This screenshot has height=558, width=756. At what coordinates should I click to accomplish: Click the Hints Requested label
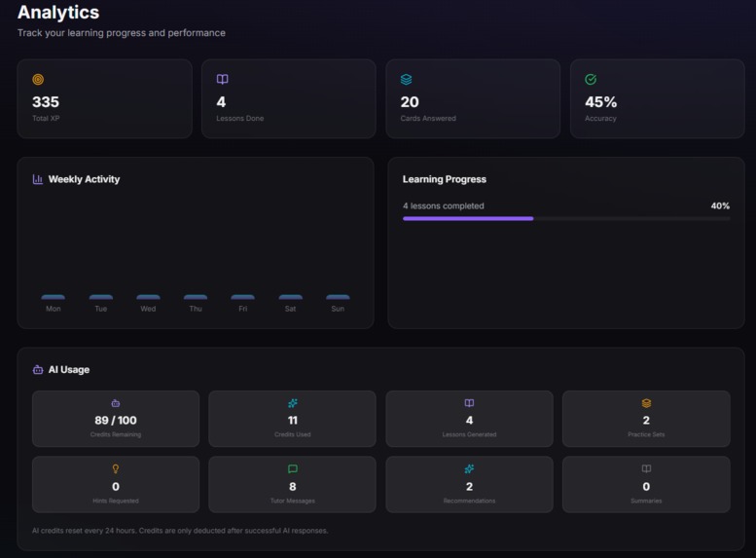116,501
